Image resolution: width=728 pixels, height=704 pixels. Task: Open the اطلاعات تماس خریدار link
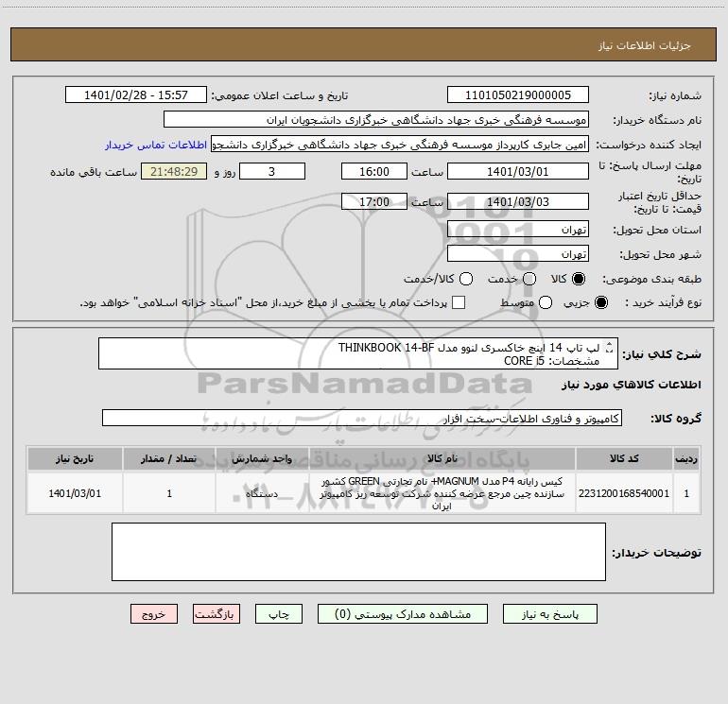coord(156,145)
